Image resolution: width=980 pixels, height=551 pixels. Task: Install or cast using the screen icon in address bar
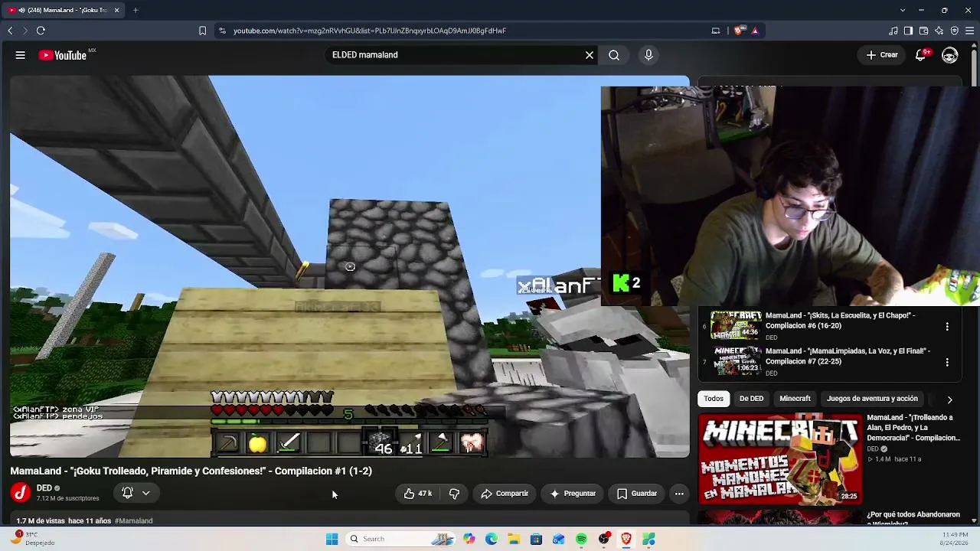716,31
